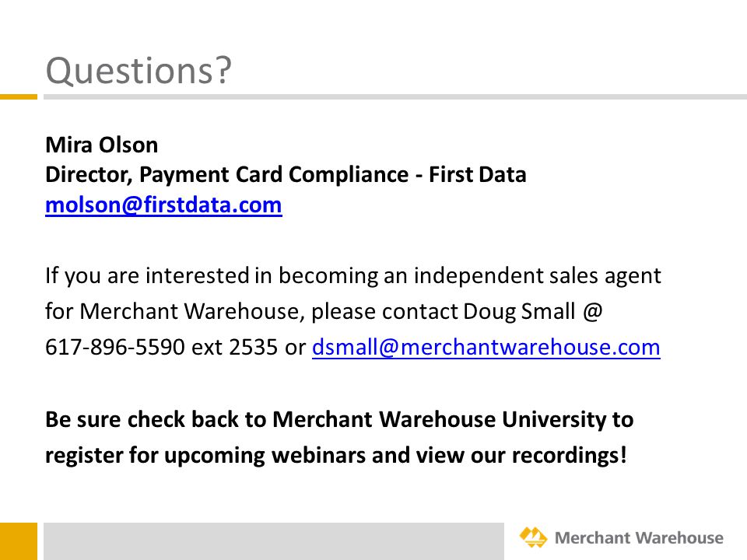Click the phone number 617-896-5590
Screen dimensions: 747x560
click(x=115, y=347)
